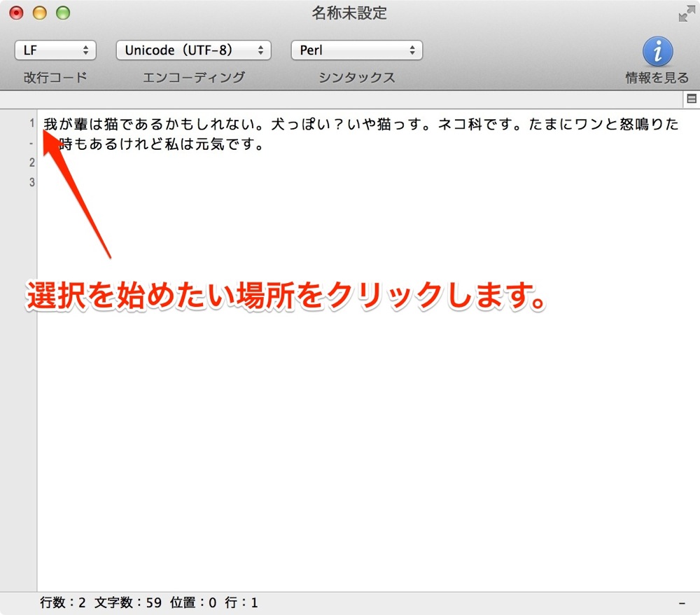Click the 行数：2 status bar entry
Screen dimensions: 700x615
click(63, 602)
